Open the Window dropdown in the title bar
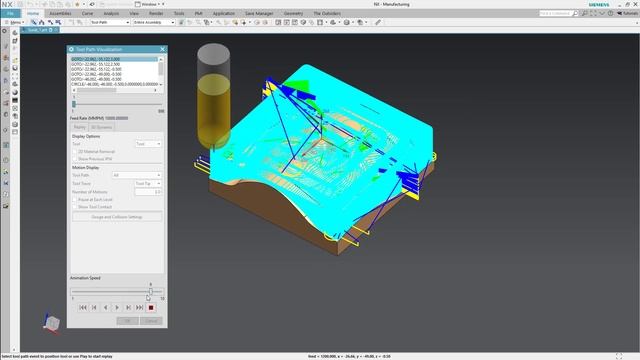 149,4
